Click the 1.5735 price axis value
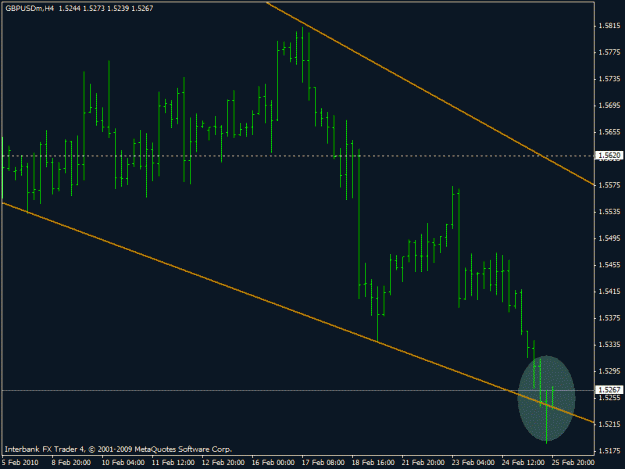This screenshot has width=625, height=469. pyautogui.click(x=609, y=79)
